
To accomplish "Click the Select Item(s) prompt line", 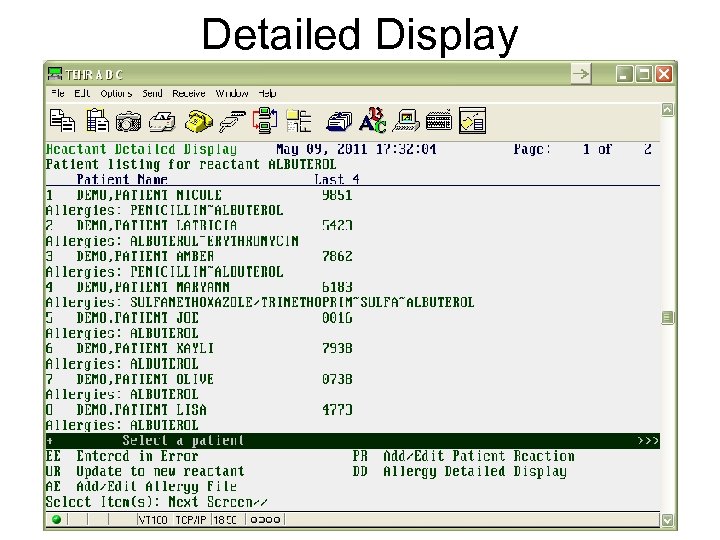I will pyautogui.click(x=157, y=502).
